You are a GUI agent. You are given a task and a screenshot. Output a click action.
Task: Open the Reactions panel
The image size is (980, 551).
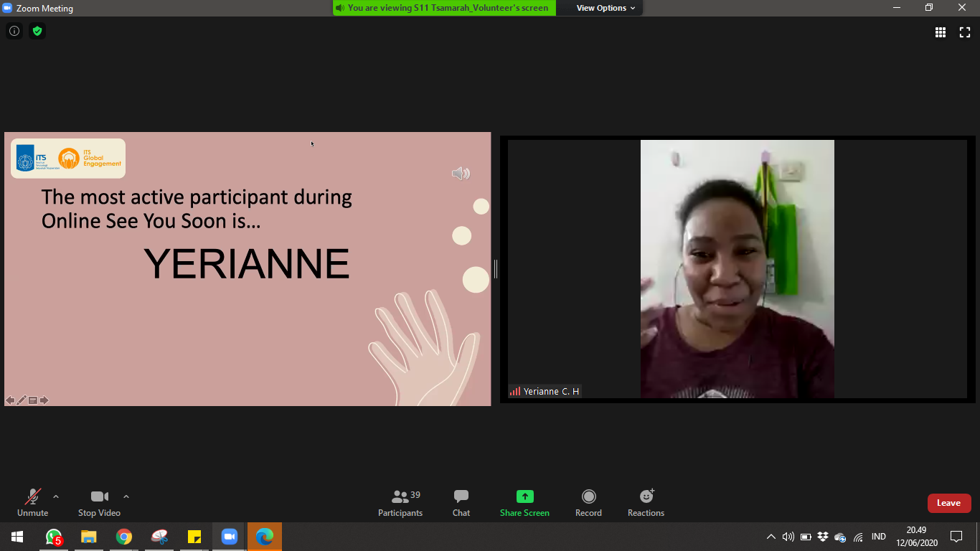[646, 503]
